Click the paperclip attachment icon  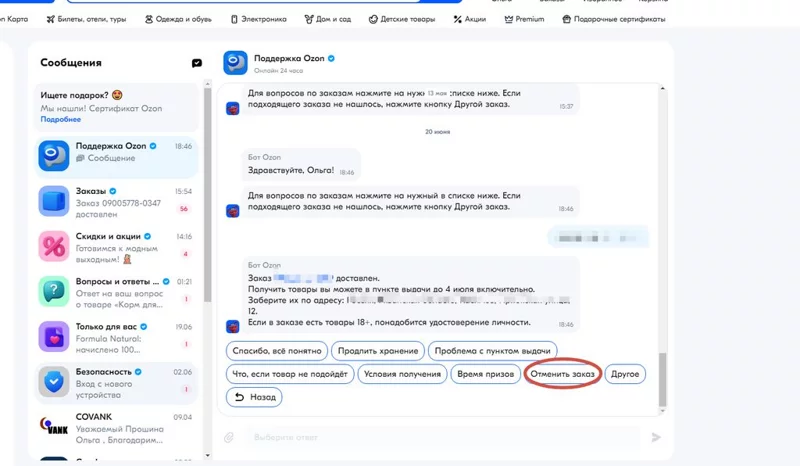click(x=229, y=437)
